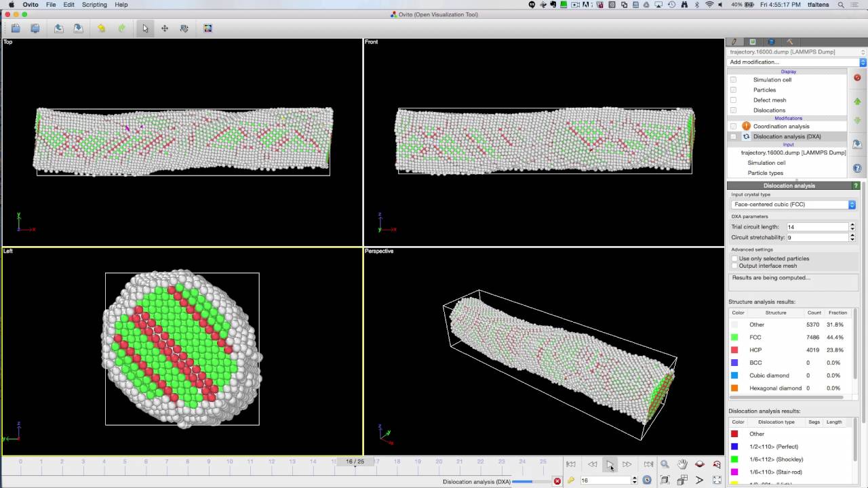
Task: Click the Trial circuit length field
Action: coord(817,227)
